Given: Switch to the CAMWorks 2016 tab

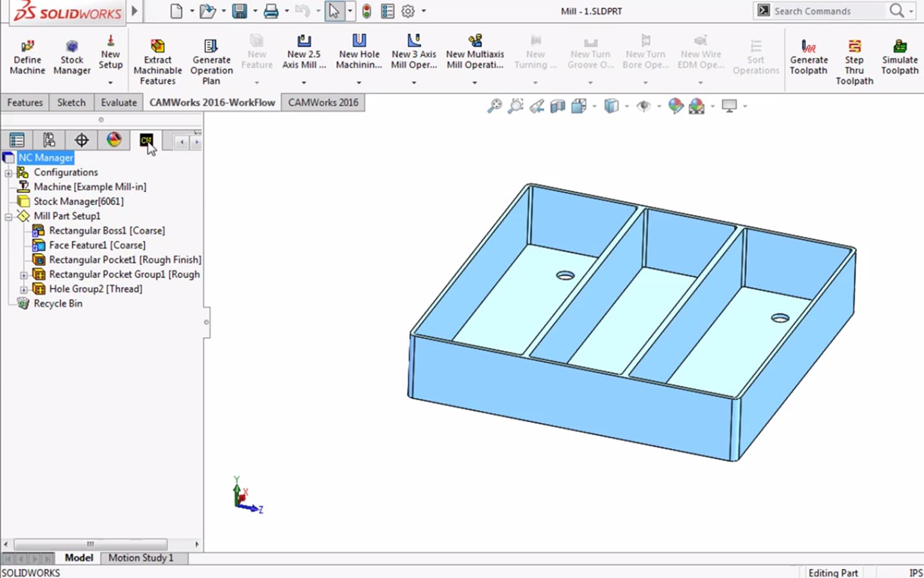Looking at the screenshot, I should (323, 103).
